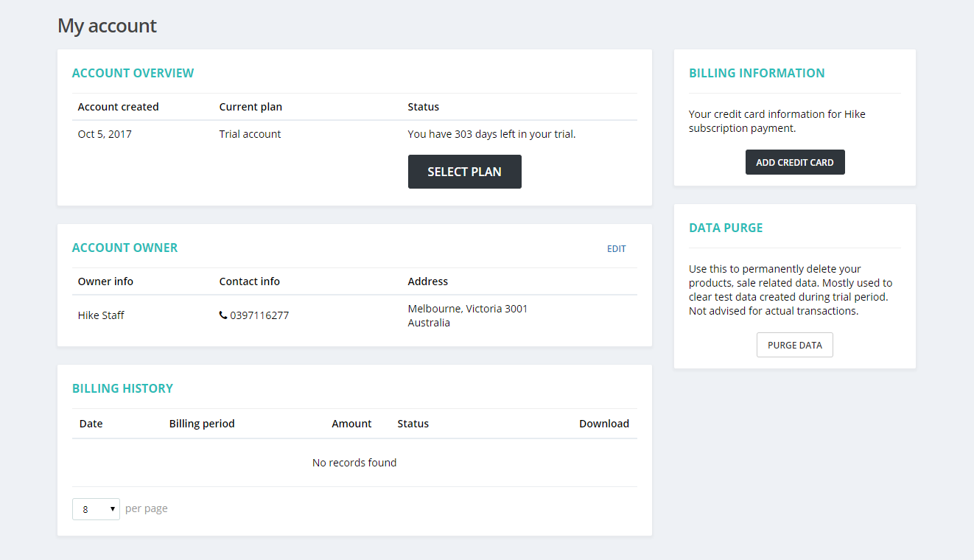Click the BILLING INFORMATION panel heading

pos(757,73)
